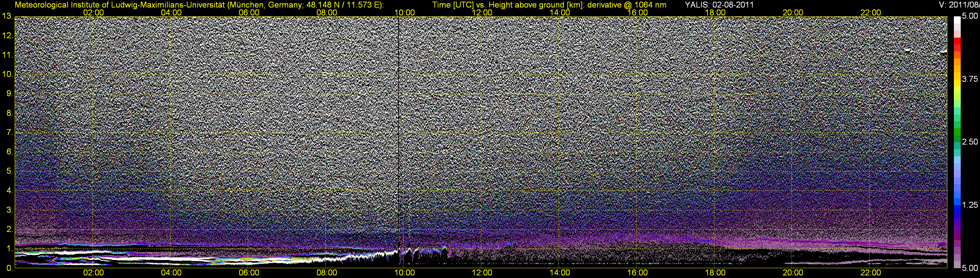The image size is (980, 278).
Task: Click the height axis label 11
Action: point(7,55)
